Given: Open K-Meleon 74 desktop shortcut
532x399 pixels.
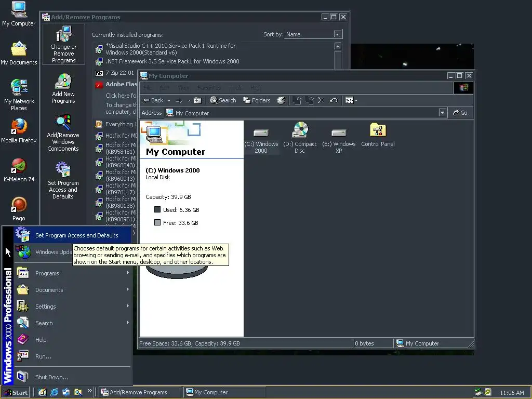Looking at the screenshot, I should pos(19,170).
